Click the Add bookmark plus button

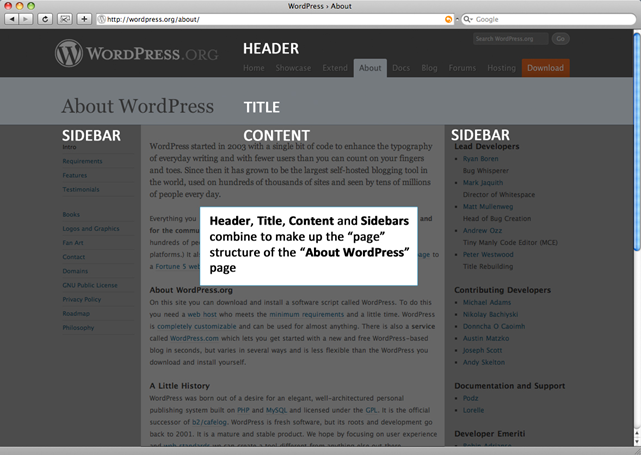click(x=84, y=19)
